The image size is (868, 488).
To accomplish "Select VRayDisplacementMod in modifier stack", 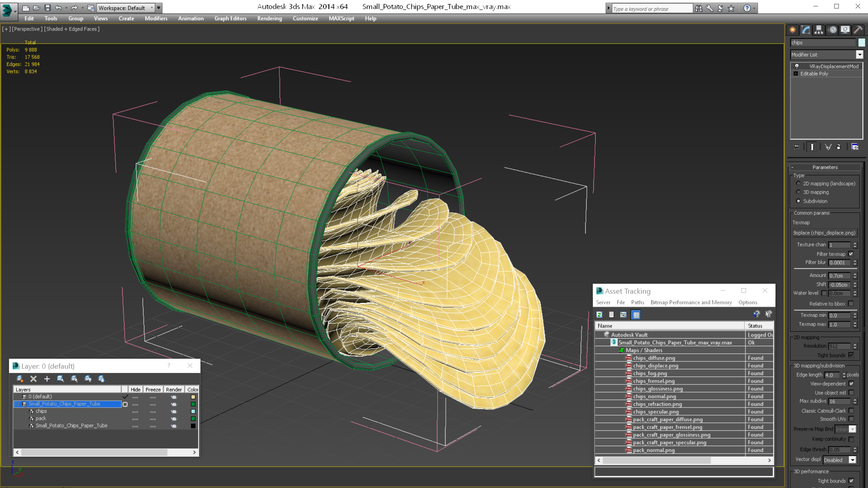I will tap(834, 66).
